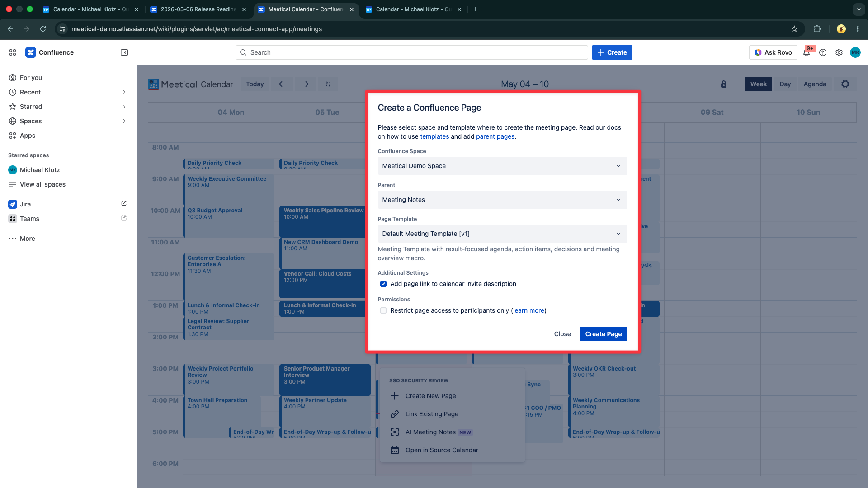
Task: Refresh the calendar with the sync icon
Action: coord(328,84)
